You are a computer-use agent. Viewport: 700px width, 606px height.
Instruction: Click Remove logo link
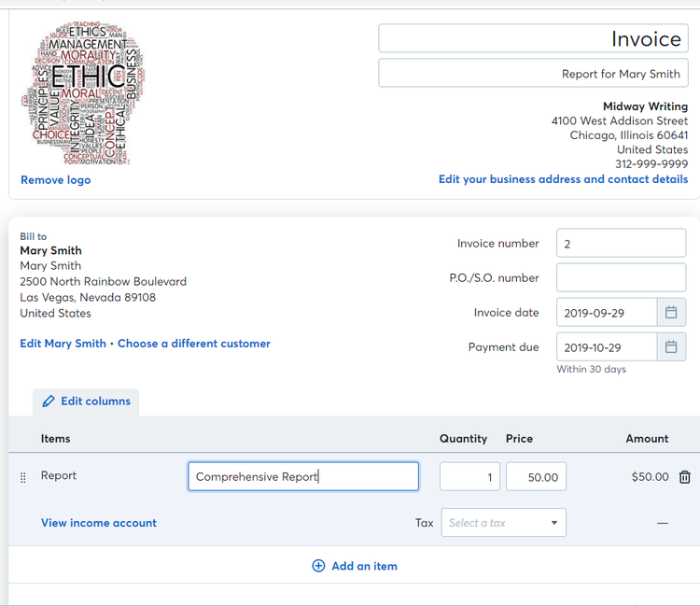pyautogui.click(x=56, y=180)
